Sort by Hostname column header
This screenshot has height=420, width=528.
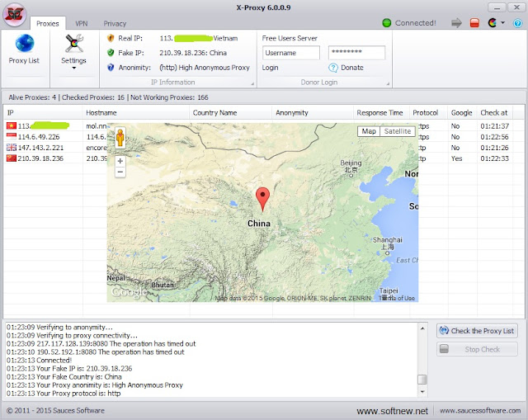pos(135,112)
